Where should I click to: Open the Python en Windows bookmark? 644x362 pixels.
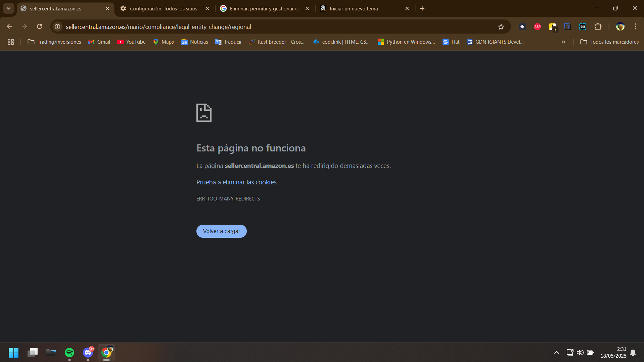click(x=406, y=42)
